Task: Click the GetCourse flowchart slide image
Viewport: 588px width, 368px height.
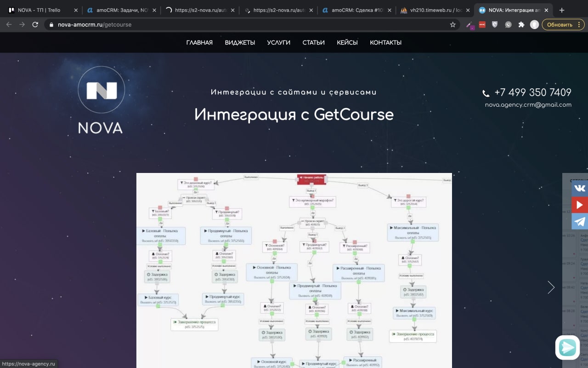Action: [x=294, y=270]
